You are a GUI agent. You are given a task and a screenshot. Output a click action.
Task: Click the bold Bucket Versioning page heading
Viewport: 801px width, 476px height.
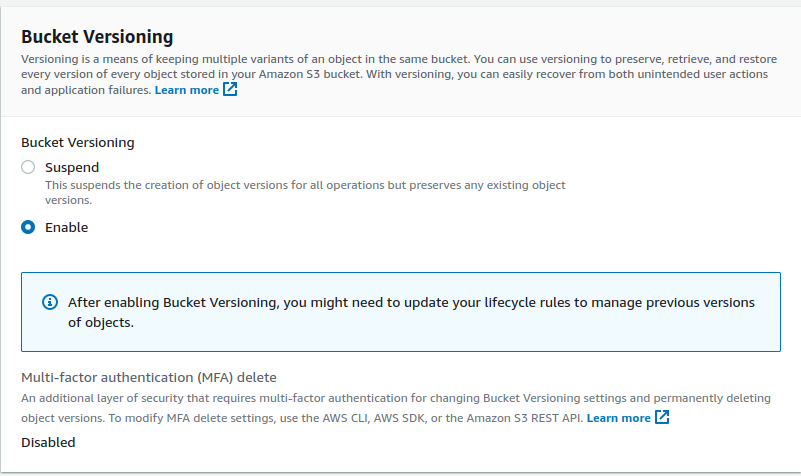coord(97,37)
